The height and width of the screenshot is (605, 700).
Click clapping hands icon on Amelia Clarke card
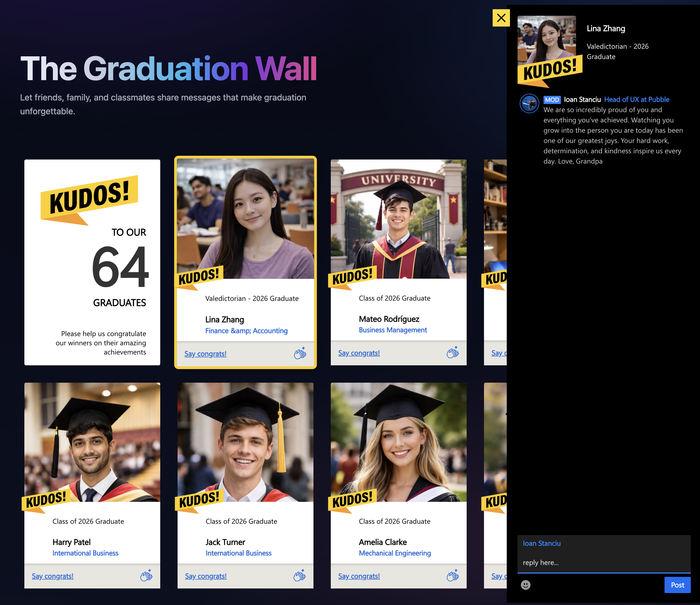point(452,575)
